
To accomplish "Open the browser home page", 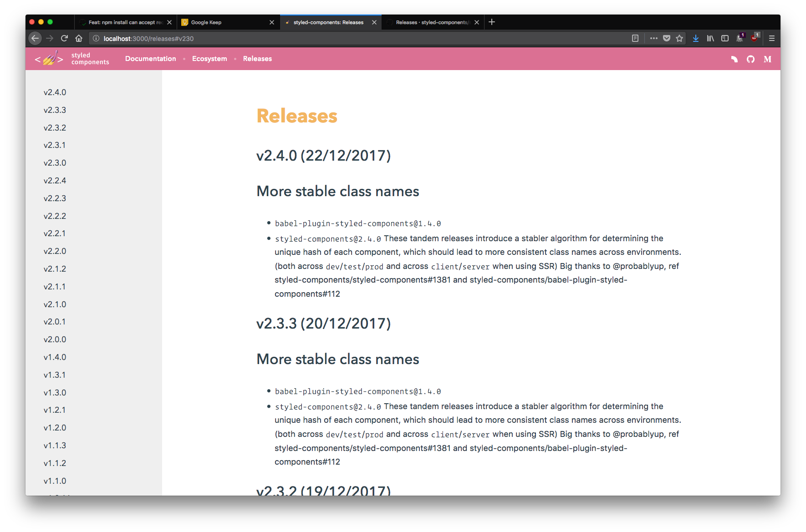I will 79,39.
